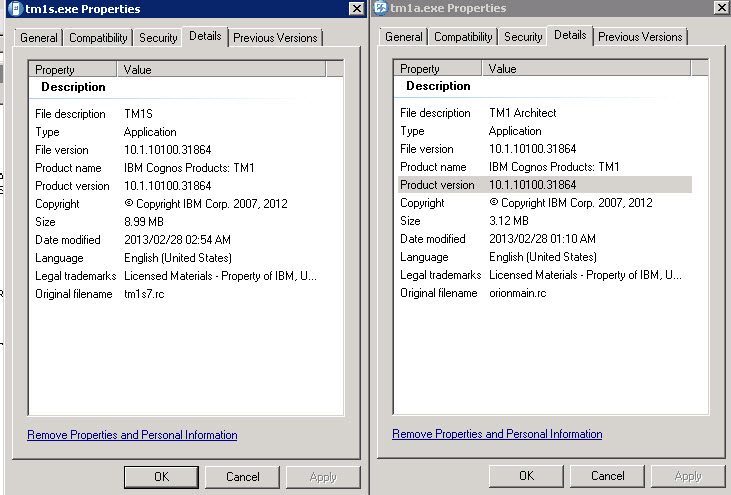Select the Copyright row in tm1a.exe window

544,203
